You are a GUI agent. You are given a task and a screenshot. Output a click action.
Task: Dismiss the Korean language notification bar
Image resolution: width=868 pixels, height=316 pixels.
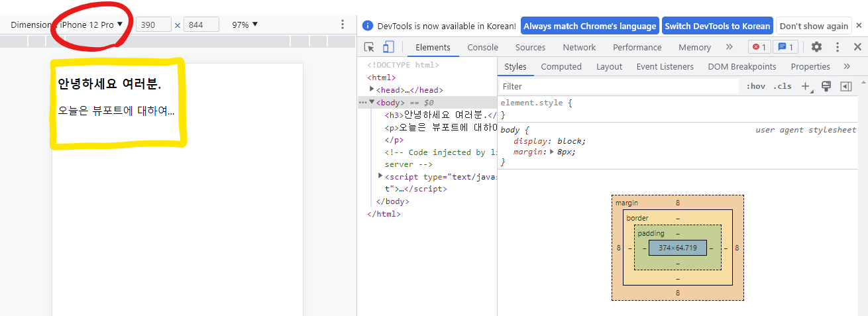[859, 25]
